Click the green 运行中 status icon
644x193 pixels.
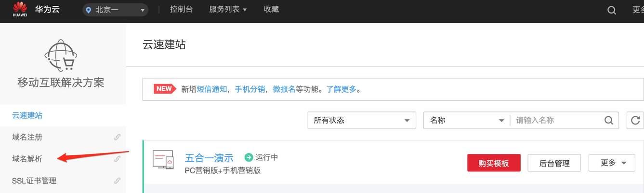pyautogui.click(x=249, y=157)
